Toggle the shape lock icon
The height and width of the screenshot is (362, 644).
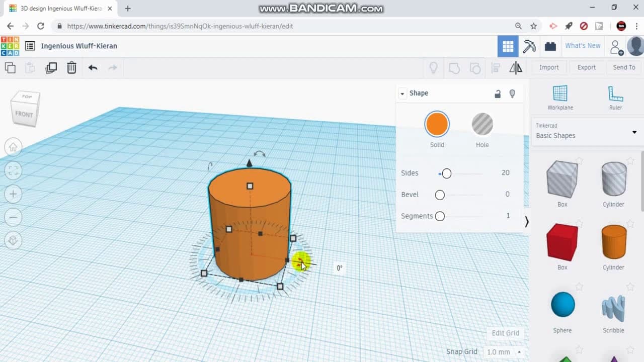(x=498, y=94)
